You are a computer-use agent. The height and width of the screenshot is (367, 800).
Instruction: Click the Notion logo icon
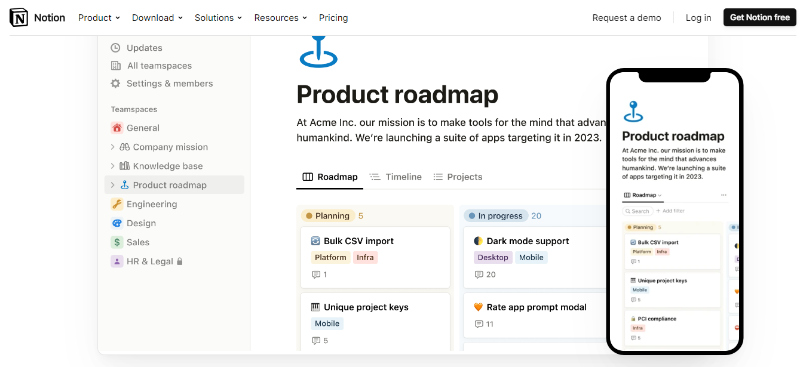[x=19, y=18]
